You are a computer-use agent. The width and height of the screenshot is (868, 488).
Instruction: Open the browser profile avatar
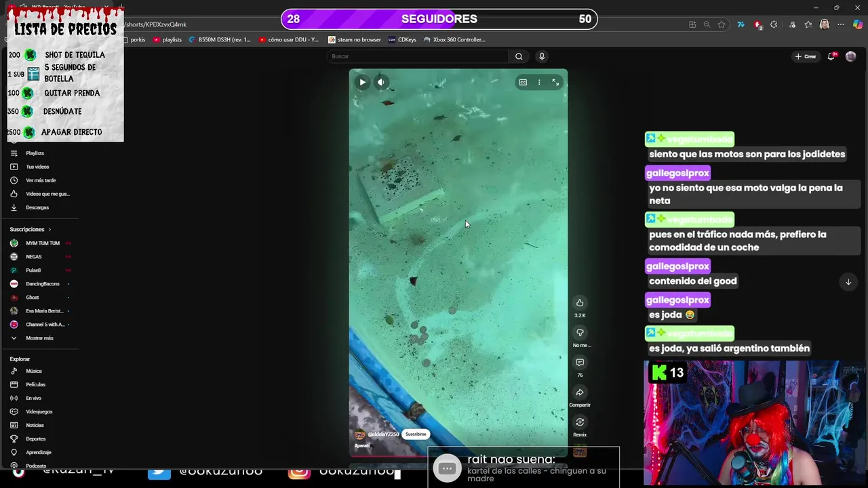pos(825,24)
